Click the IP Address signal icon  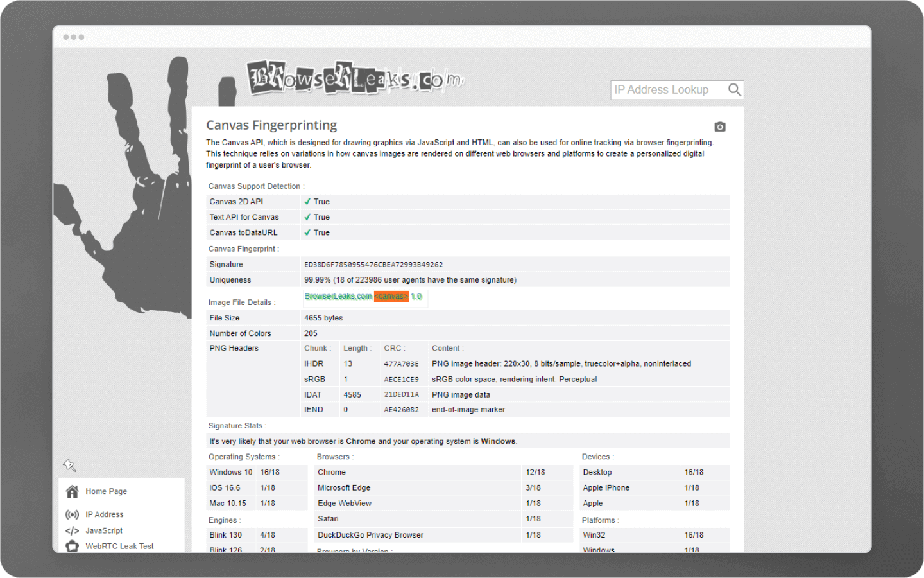pos(71,514)
